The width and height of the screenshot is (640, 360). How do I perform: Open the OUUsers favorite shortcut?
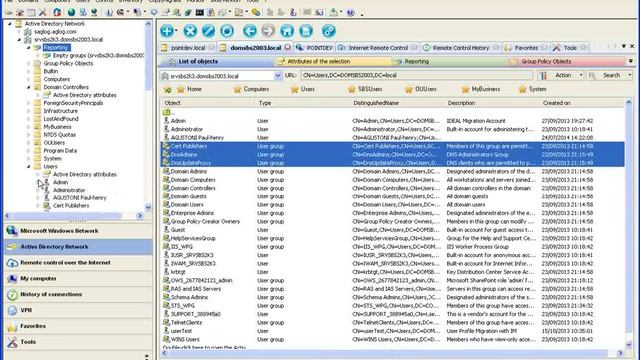coord(420,89)
